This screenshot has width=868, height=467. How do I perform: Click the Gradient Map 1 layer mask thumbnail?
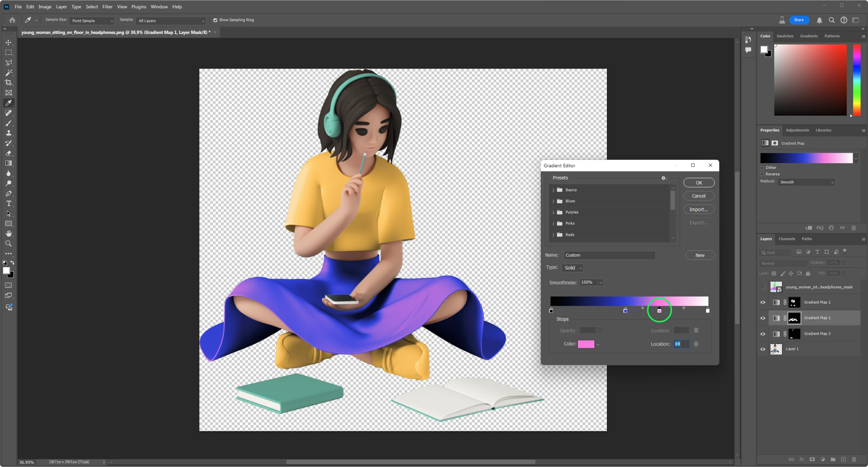coord(794,318)
